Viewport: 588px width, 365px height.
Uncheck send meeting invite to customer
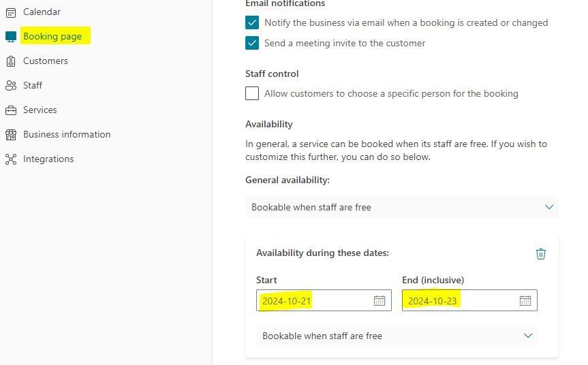tap(252, 43)
